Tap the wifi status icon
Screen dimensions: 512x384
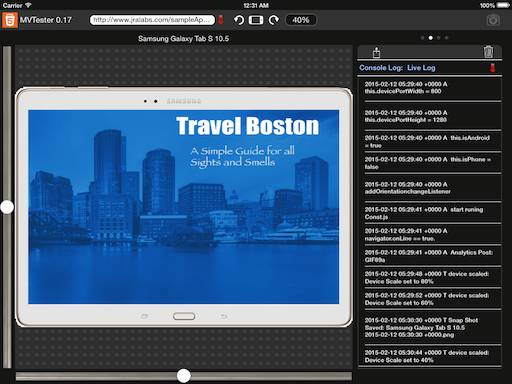click(x=28, y=5)
